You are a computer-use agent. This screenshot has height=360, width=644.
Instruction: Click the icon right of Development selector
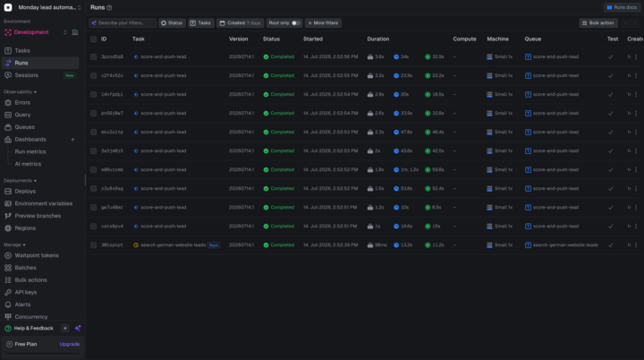(x=75, y=32)
